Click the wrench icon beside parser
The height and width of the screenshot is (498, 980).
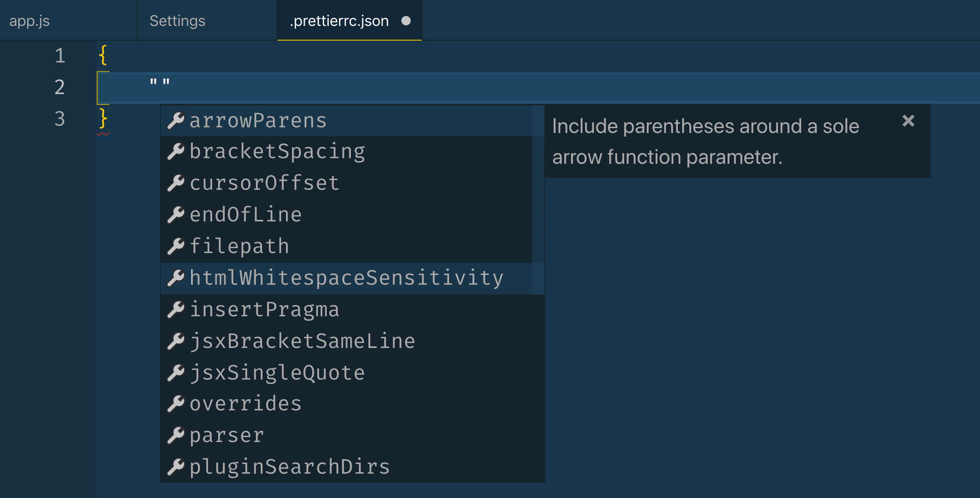point(176,436)
